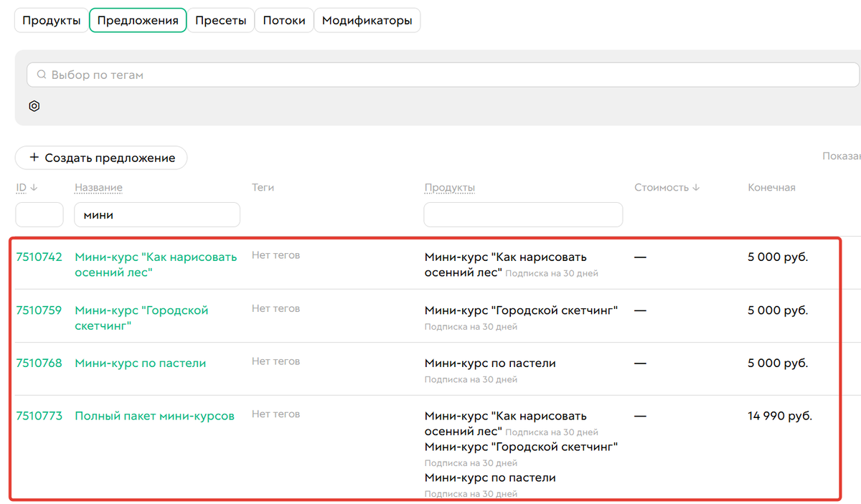Image resolution: width=861 pixels, height=504 pixels.
Task: Click the tag search field
Action: [443, 75]
